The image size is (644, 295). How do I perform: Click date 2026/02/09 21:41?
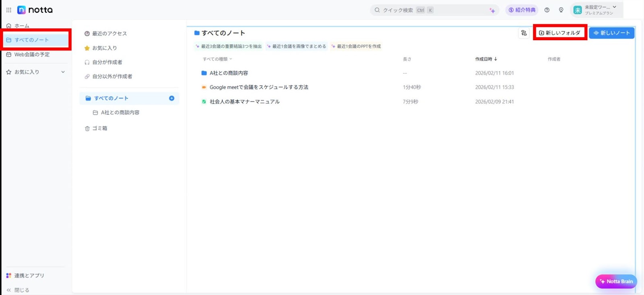click(494, 102)
